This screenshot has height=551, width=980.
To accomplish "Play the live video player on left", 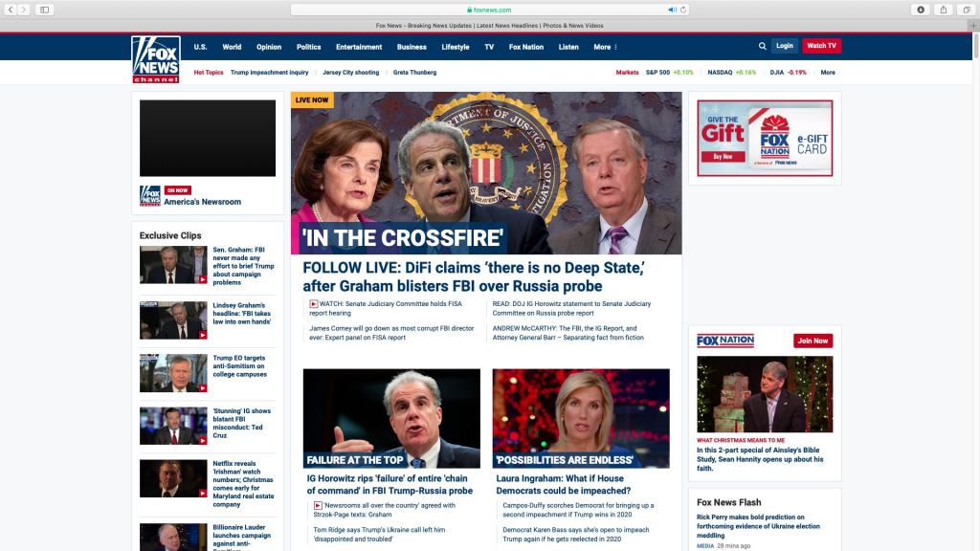I will point(208,138).
